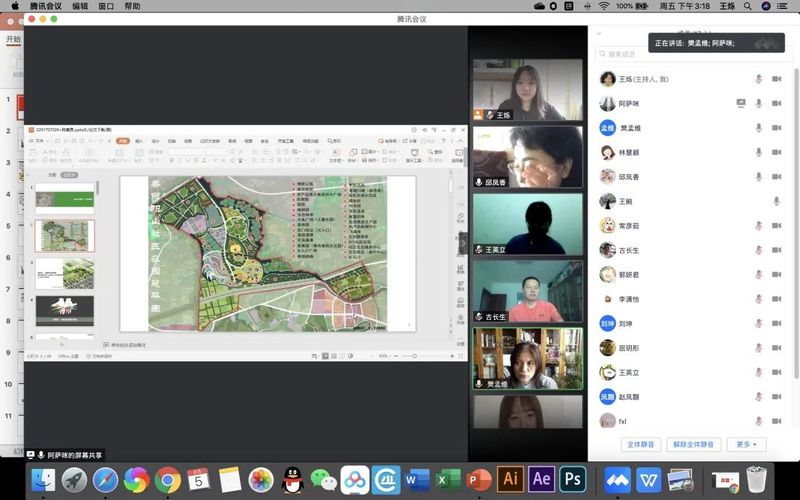This screenshot has width=800, height=500.
Task: Open After Effects from the Dock
Action: click(x=541, y=478)
